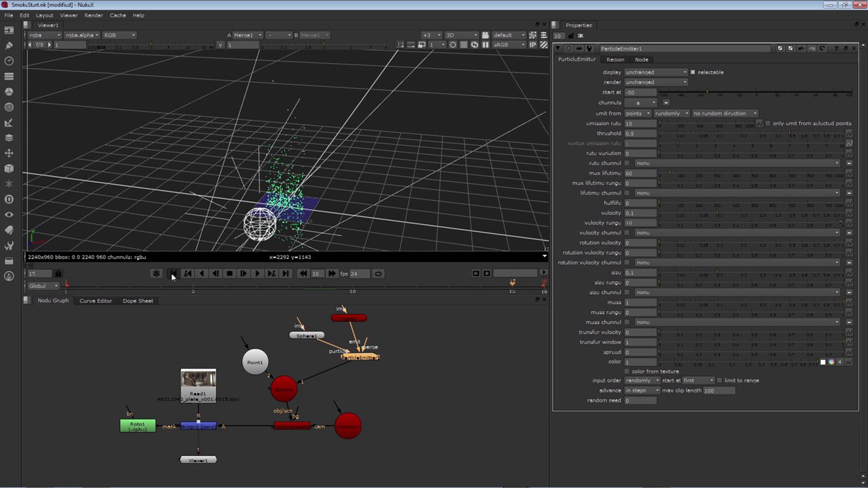This screenshot has width=868, height=488.
Task: Click the Play forward button
Action: coord(258,274)
